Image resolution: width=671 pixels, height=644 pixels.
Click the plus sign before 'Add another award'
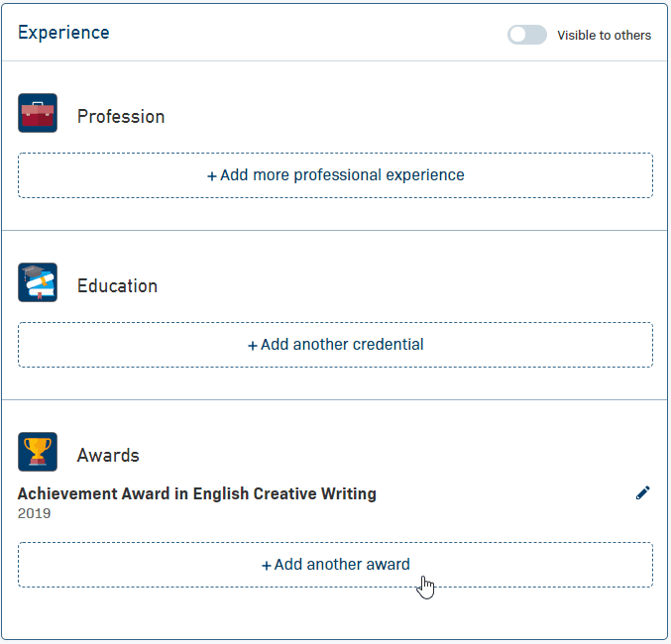pyautogui.click(x=267, y=565)
